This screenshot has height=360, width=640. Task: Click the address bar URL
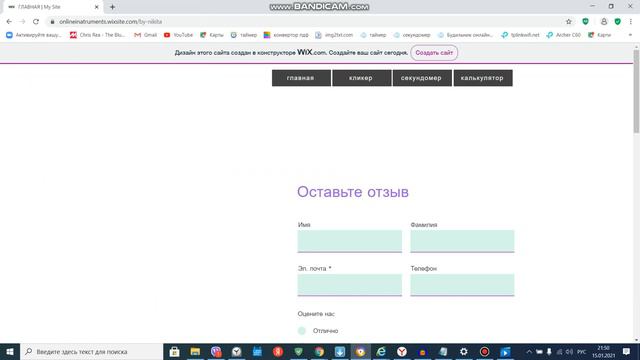111,22
